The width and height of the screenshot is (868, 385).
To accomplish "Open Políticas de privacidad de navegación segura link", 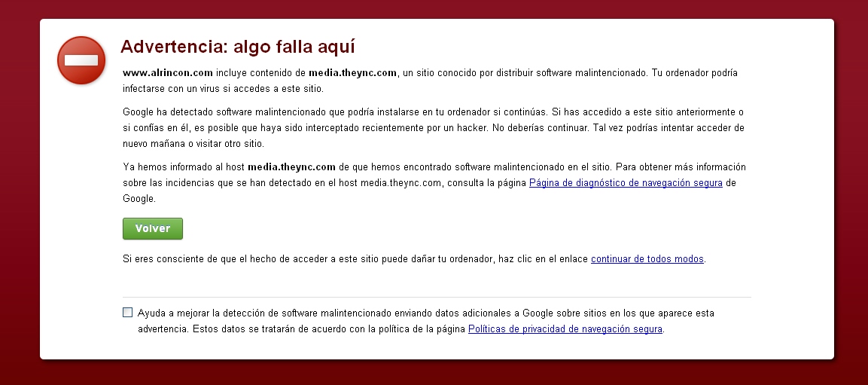I will [565, 329].
